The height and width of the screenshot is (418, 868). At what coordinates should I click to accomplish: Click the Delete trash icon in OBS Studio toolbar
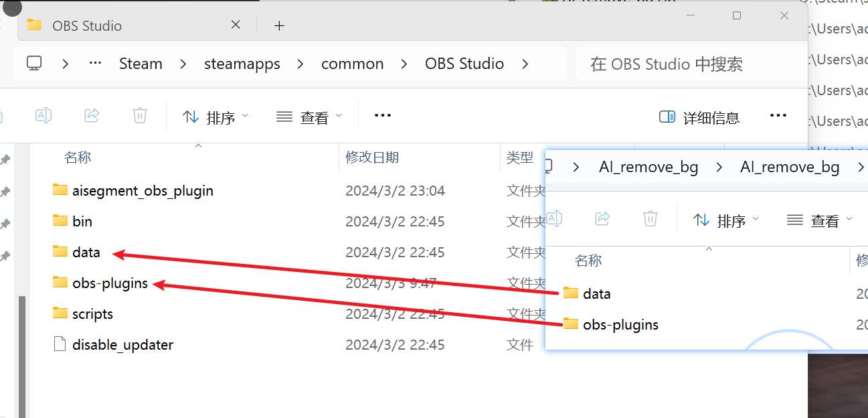[x=140, y=116]
